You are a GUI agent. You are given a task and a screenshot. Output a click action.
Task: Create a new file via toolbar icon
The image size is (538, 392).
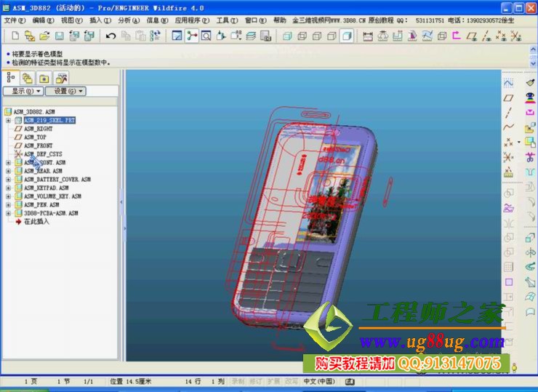(x=15, y=36)
